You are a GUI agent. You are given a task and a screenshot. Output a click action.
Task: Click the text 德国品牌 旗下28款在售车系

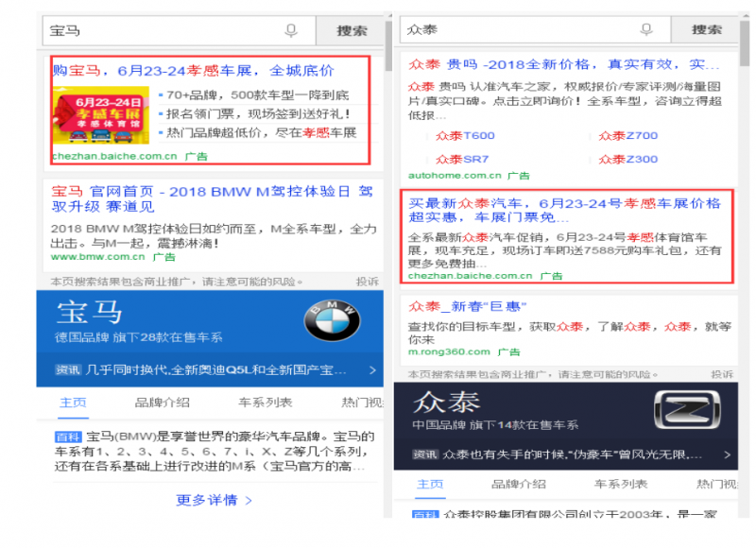pos(139,337)
